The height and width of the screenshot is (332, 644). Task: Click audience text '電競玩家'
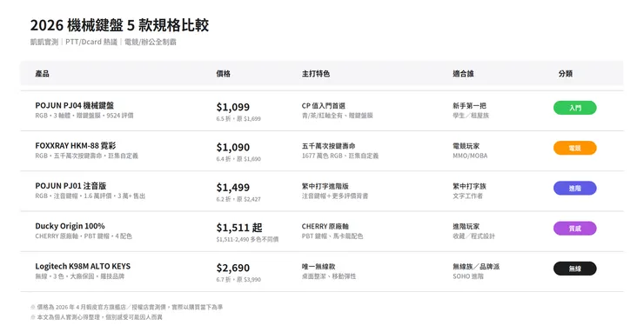click(x=466, y=146)
